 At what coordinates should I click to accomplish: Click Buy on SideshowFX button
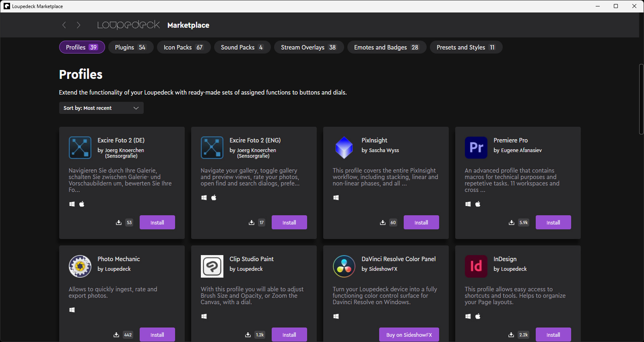point(409,335)
